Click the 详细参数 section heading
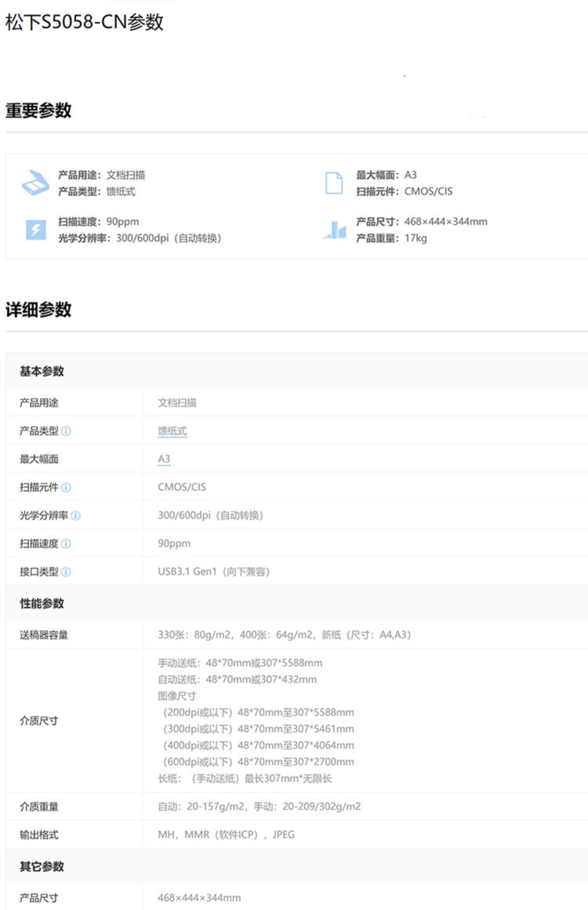Image resolution: width=588 pixels, height=910 pixels. click(38, 309)
